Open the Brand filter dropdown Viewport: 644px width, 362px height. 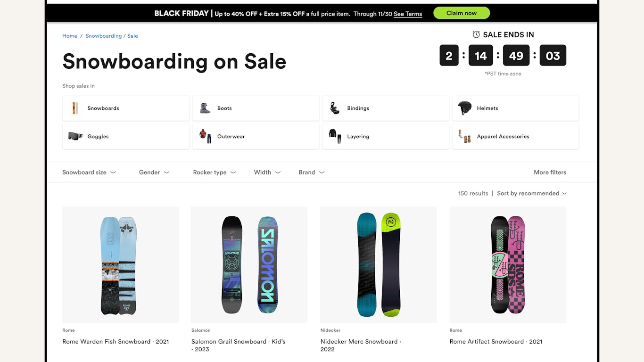click(x=311, y=172)
